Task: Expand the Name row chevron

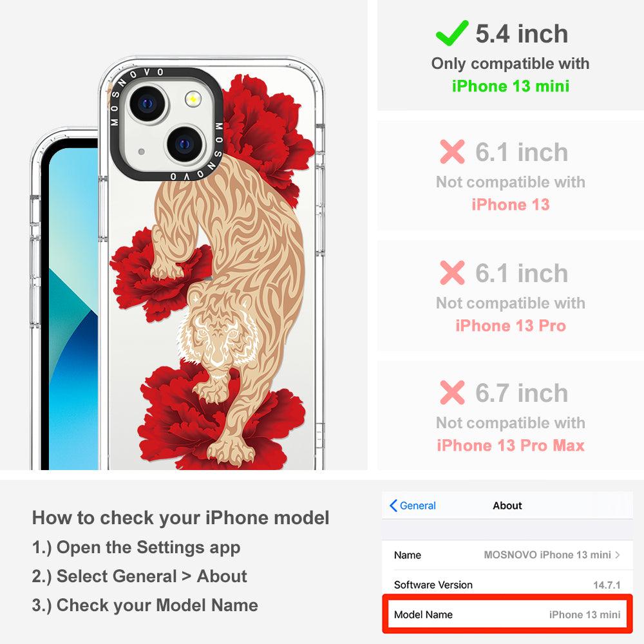Action: pyautogui.click(x=618, y=555)
